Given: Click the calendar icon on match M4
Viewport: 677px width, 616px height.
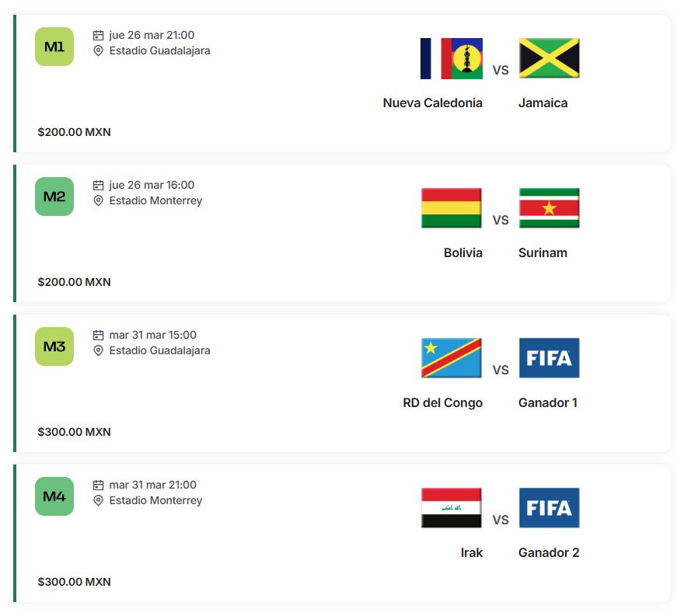Looking at the screenshot, I should (97, 485).
